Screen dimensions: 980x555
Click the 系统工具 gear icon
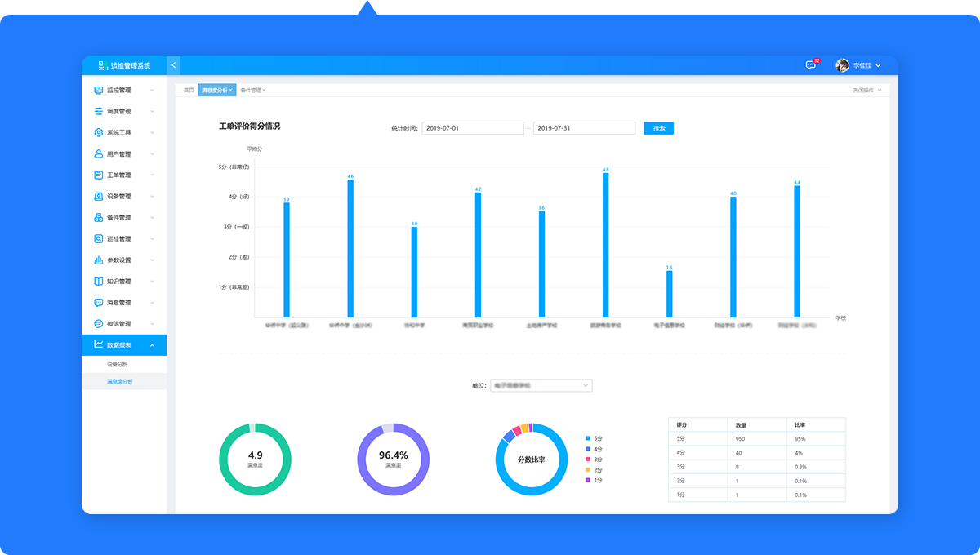click(x=99, y=132)
